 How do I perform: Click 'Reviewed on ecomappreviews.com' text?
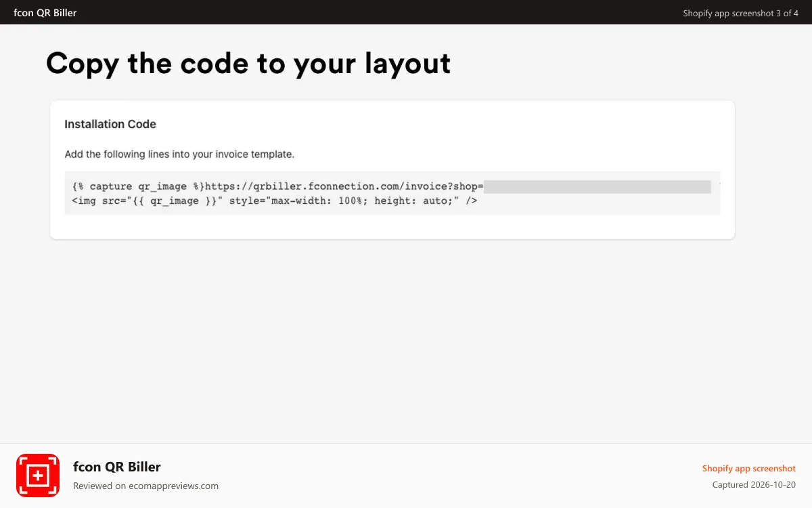[x=145, y=486]
